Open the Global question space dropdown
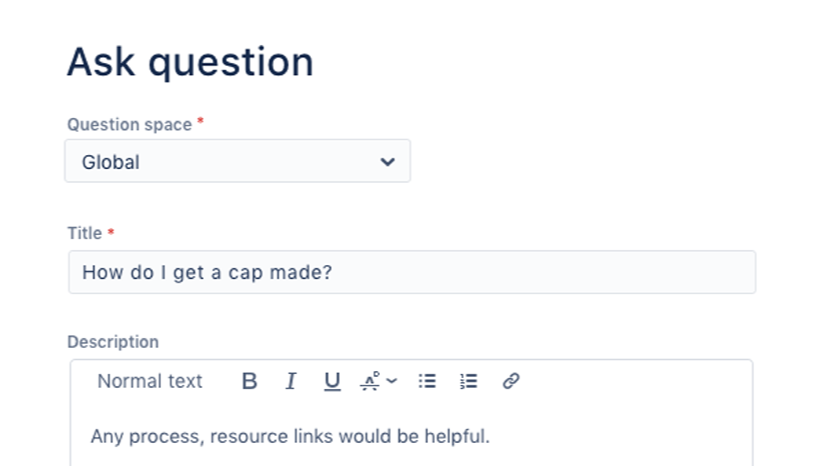This screenshot has width=819, height=466. point(237,161)
